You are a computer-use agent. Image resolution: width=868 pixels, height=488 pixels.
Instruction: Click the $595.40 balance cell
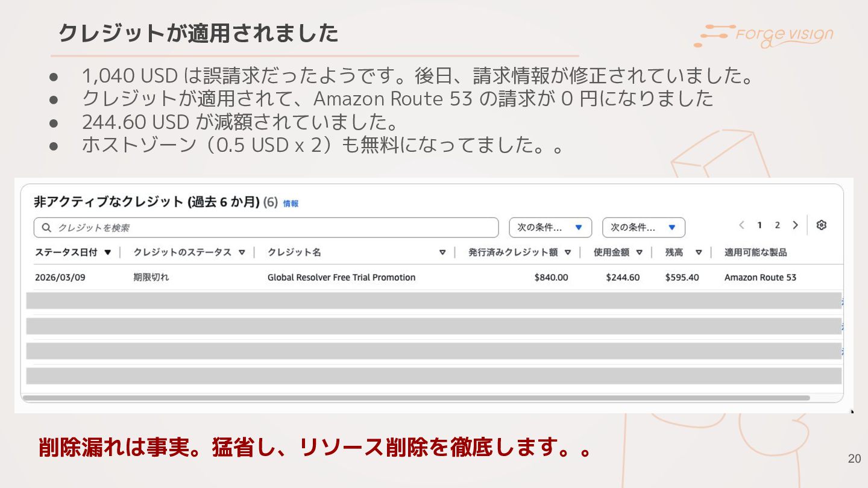682,278
